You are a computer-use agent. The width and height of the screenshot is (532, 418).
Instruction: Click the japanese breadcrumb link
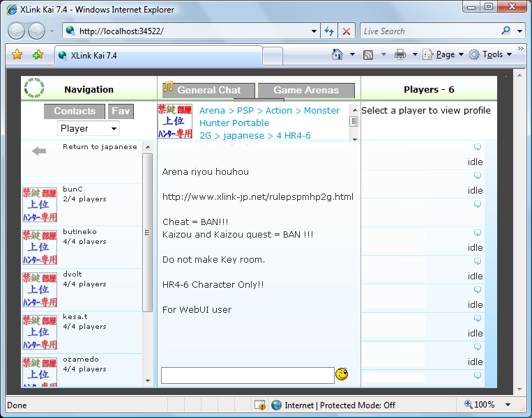click(x=243, y=136)
